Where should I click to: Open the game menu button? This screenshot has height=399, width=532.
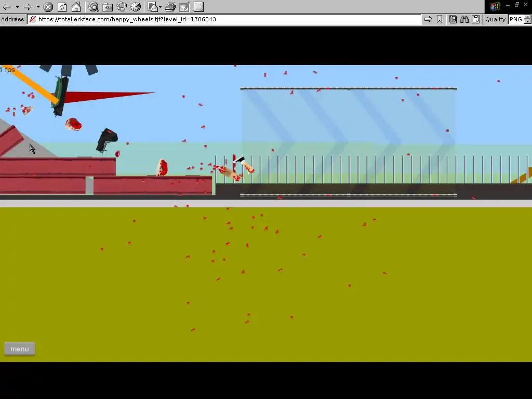[x=20, y=349]
